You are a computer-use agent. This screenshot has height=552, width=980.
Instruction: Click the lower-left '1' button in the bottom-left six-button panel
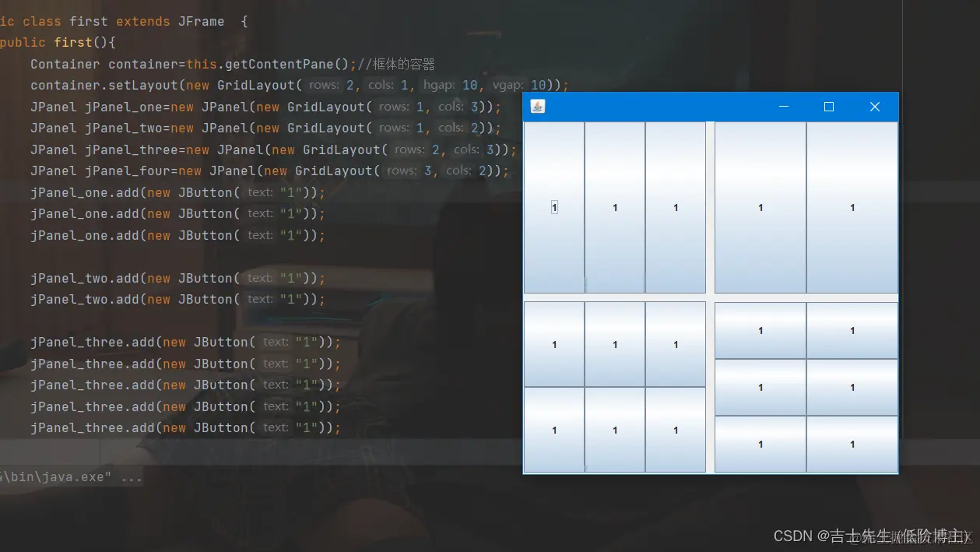click(x=554, y=430)
